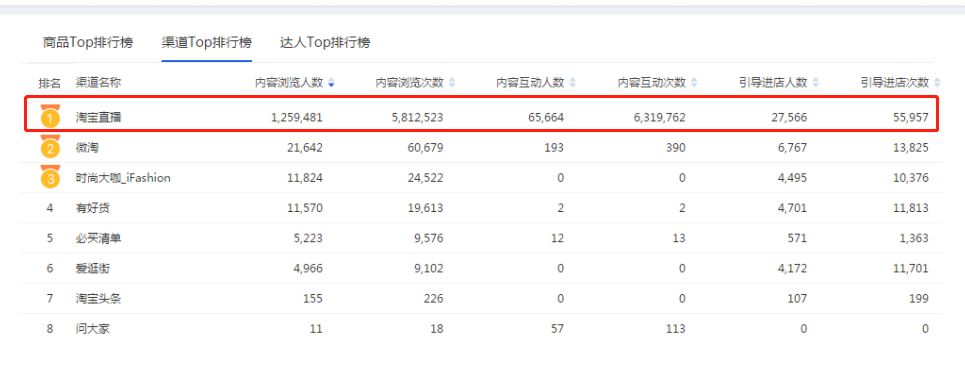This screenshot has height=370, width=965.
Task: Click the value 6,319,762
Action: (659, 117)
